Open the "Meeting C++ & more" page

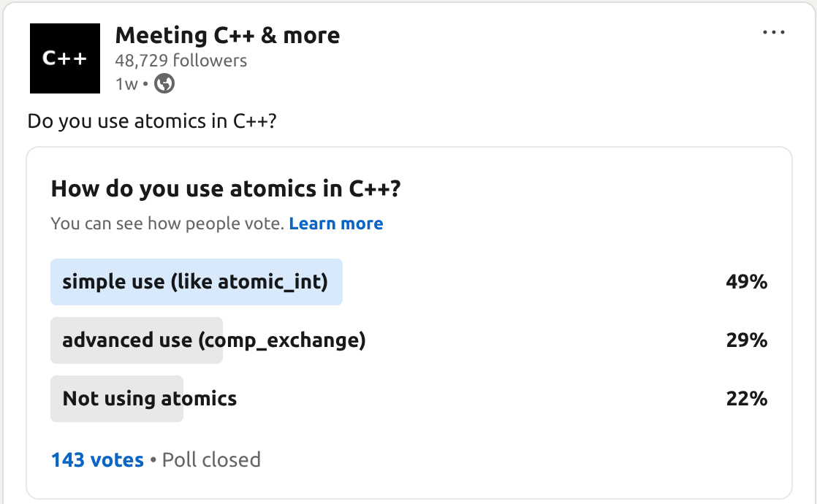(x=227, y=35)
